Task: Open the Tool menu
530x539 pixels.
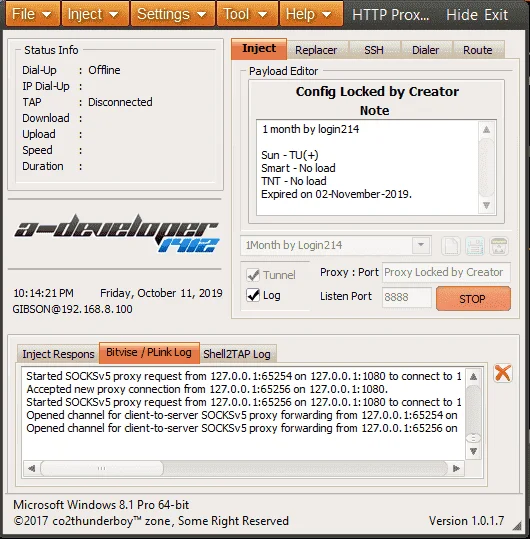Action: 247,14
